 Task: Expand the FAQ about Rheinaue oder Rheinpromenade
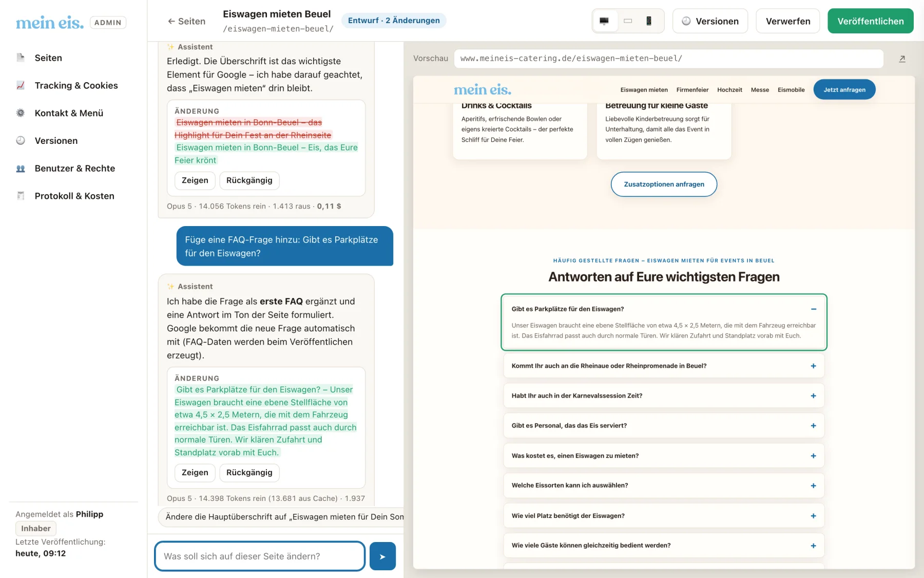[x=664, y=366]
